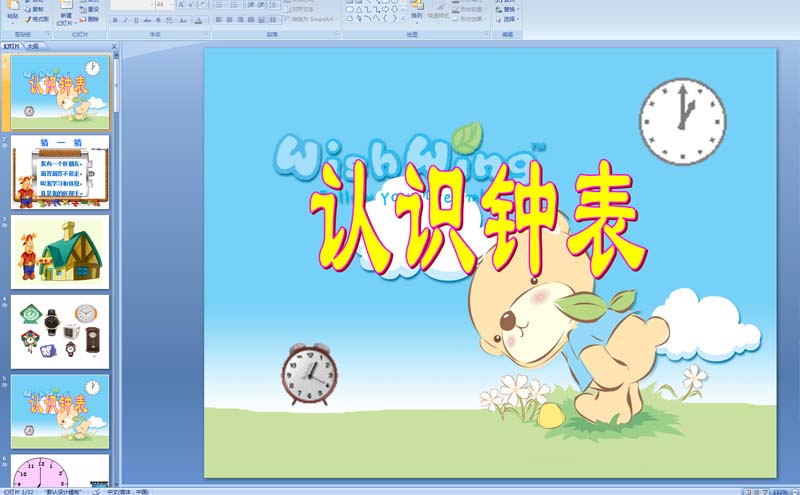Select slide 6 pink clock thumbnail
Image resolution: width=800 pixels, height=495 pixels.
click(60, 471)
